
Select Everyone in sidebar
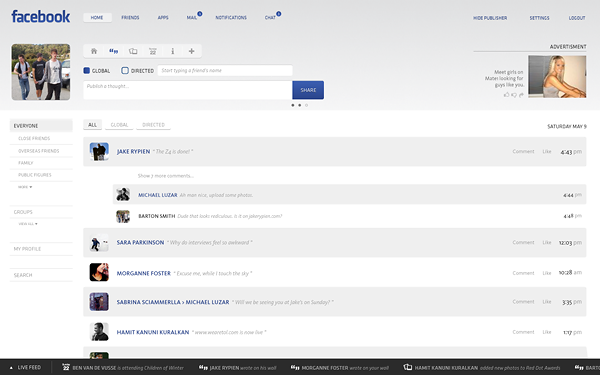[x=41, y=126]
